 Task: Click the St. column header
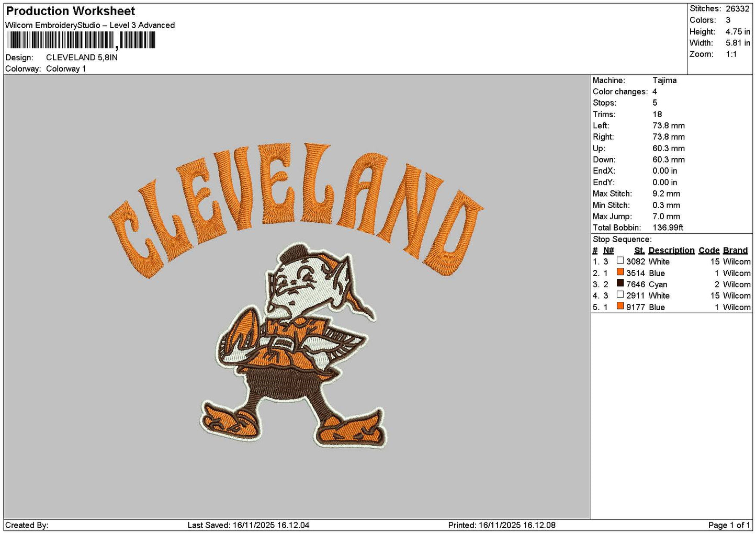pyautogui.click(x=639, y=251)
